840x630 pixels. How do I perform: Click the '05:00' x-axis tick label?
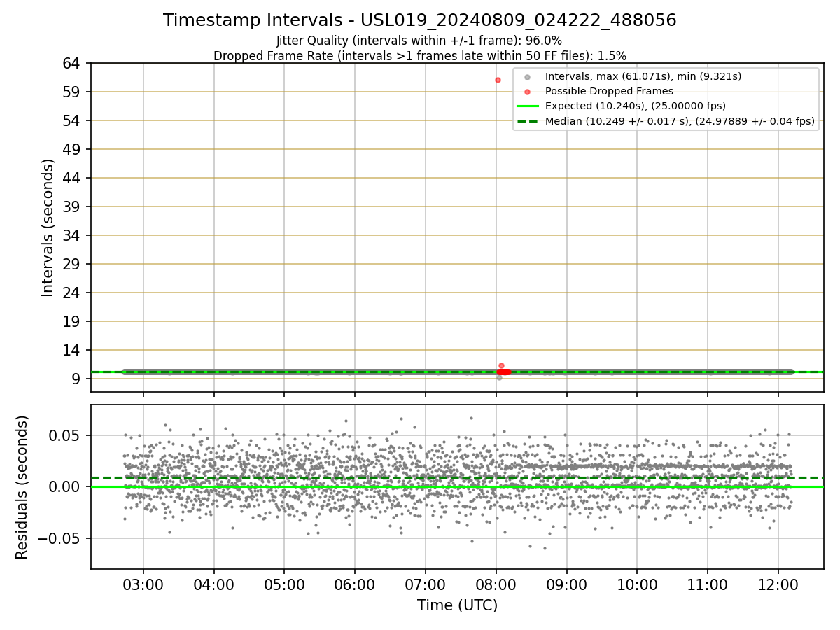284,584
